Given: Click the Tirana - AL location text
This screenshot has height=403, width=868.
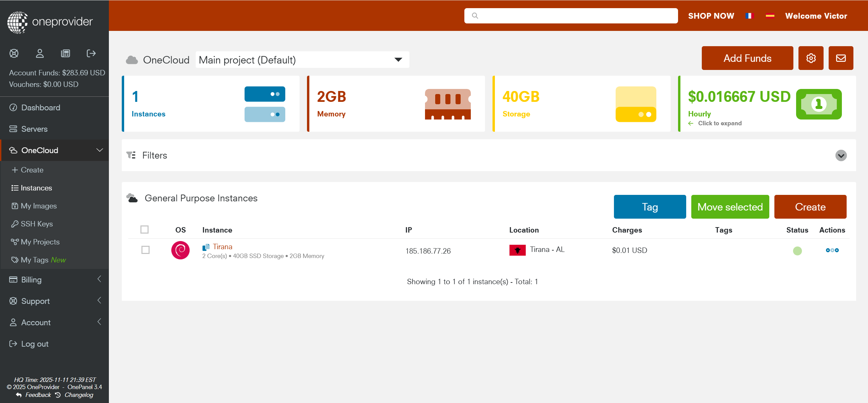Looking at the screenshot, I should pyautogui.click(x=547, y=250).
